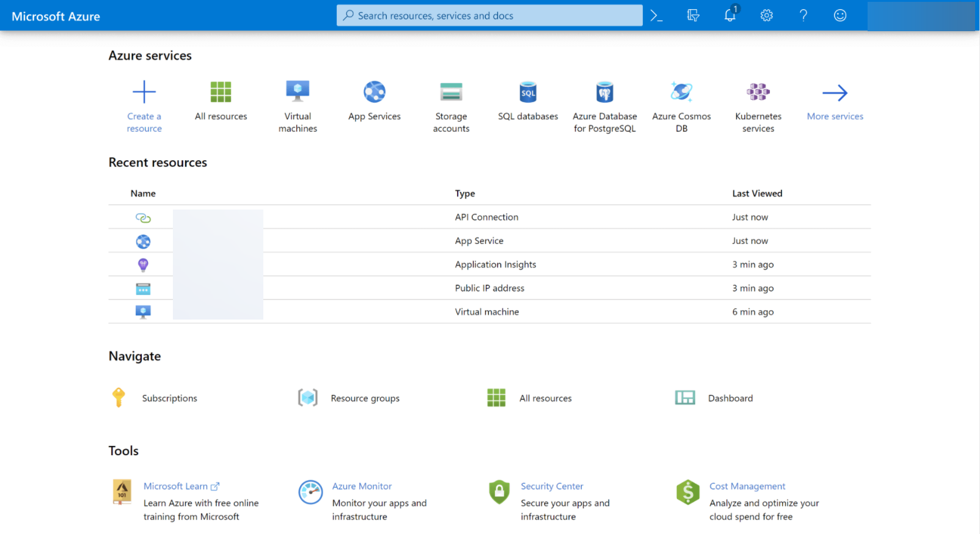
Task: Open the Storage accounts icon
Action: point(452,92)
